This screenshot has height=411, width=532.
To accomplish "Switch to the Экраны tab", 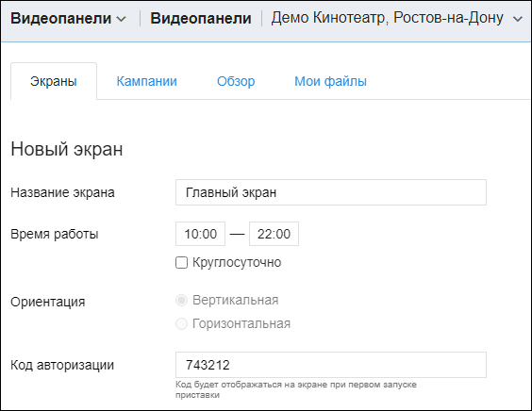I will 54,81.
